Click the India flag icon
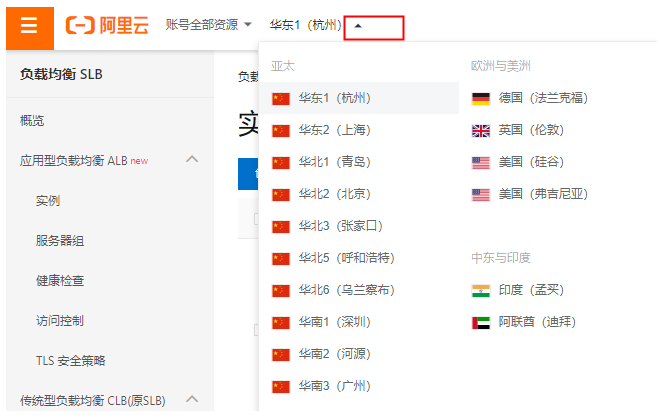The image size is (661, 420). 481,291
